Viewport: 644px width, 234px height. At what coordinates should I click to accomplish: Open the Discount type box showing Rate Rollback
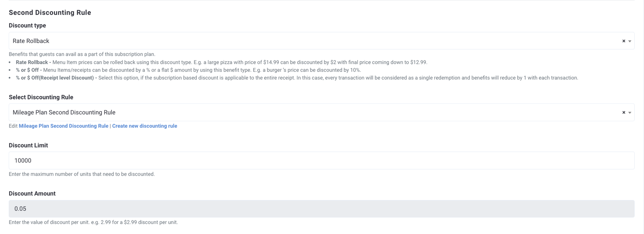[321, 41]
